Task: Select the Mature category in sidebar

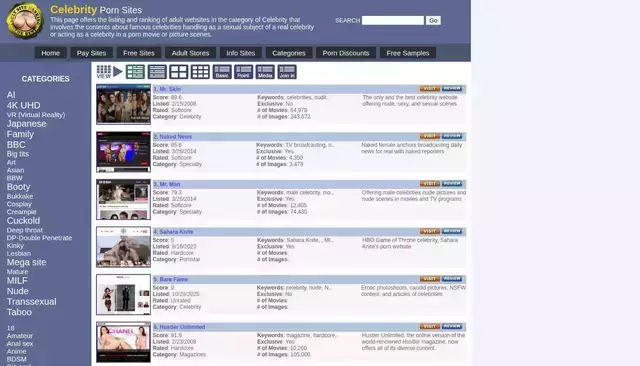Action: pyautogui.click(x=17, y=272)
